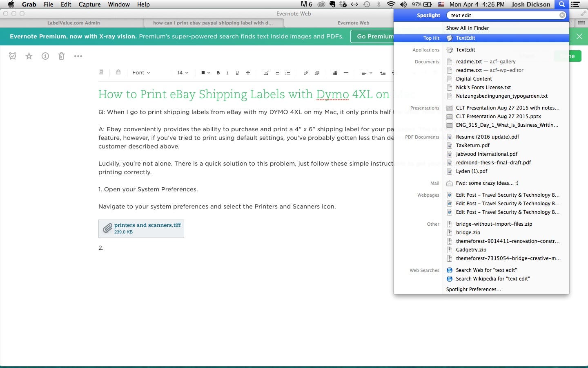Open the Bluetooth menu bar icon

pyautogui.click(x=379, y=4)
